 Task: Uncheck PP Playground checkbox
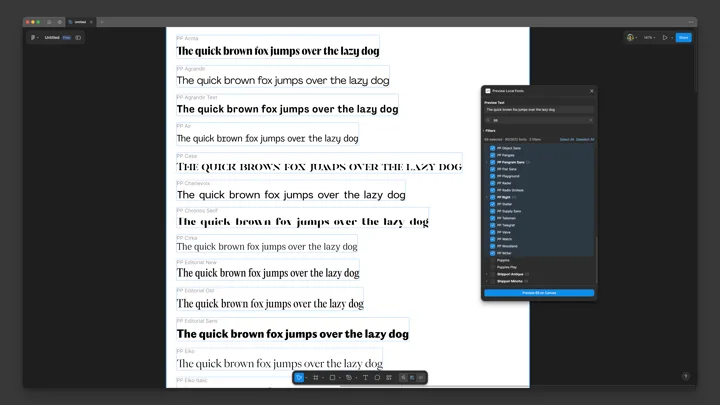coord(492,176)
